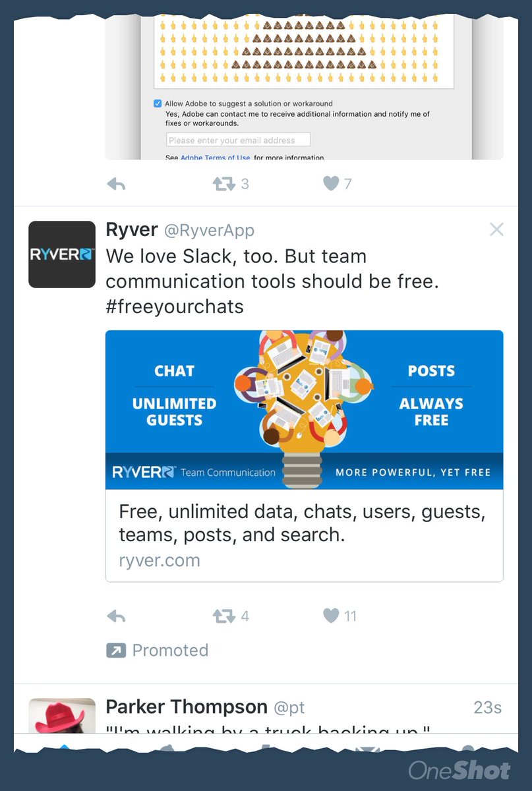Viewport: 532px width, 791px height.
Task: Open the #freeyourchats hashtag
Action: coord(175,307)
